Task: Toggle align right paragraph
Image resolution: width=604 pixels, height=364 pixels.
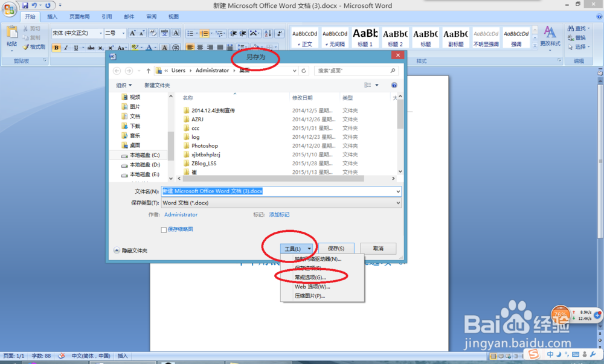Action: point(210,47)
